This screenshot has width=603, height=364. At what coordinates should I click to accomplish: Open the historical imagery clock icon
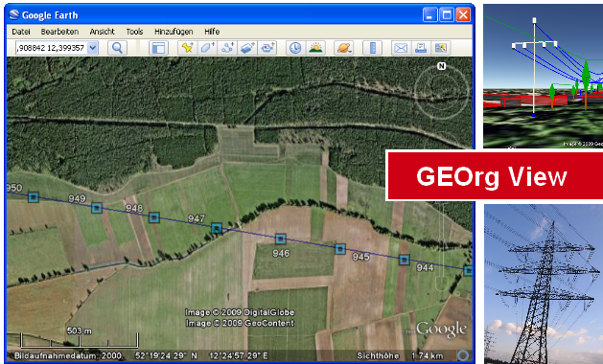[x=295, y=48]
